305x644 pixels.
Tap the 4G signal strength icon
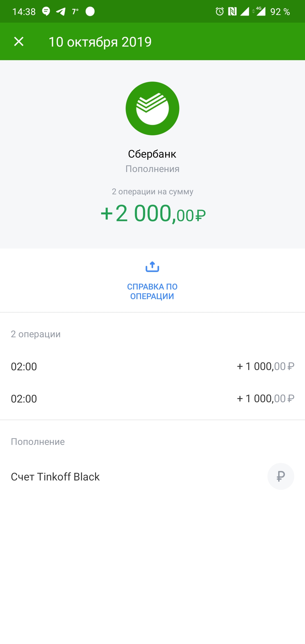point(260,11)
